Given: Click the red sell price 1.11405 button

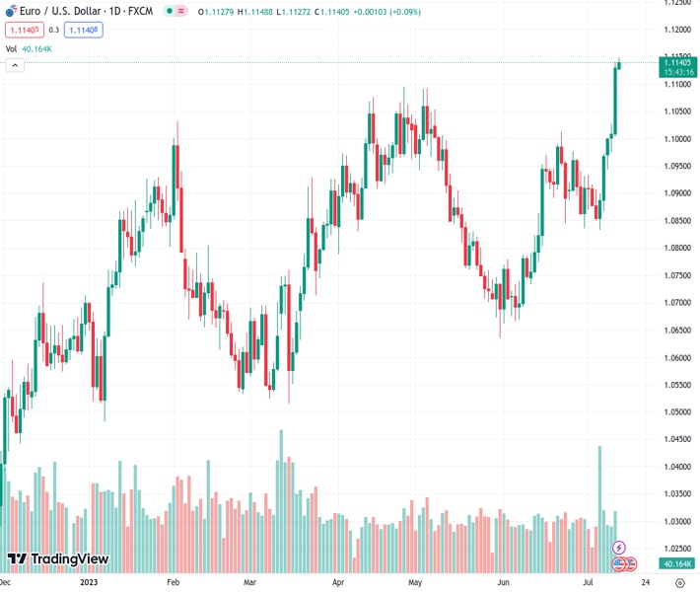Looking at the screenshot, I should (23, 30).
